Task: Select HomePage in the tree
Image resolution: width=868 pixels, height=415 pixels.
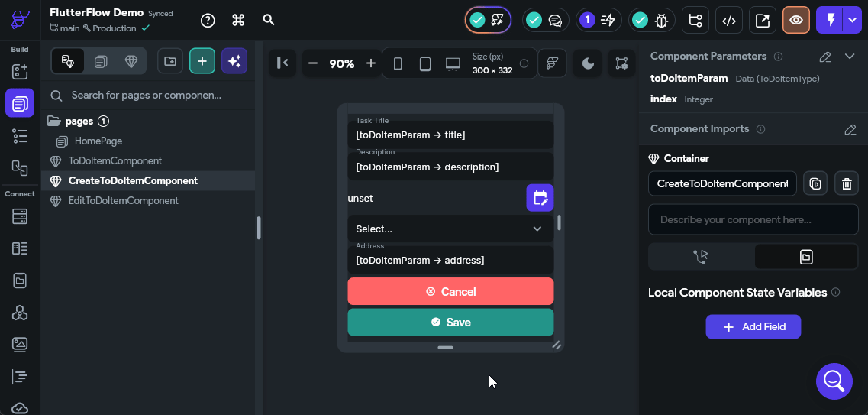Action: 98,141
